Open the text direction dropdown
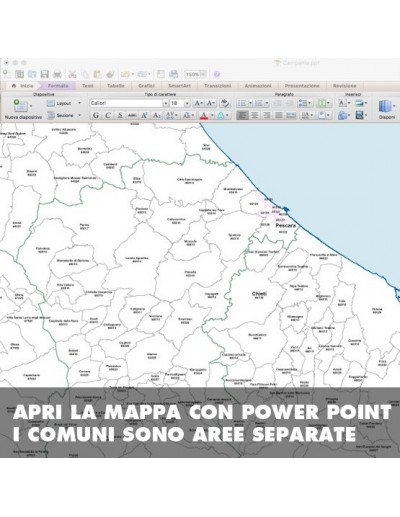This screenshot has width=400, height=517. [307, 115]
